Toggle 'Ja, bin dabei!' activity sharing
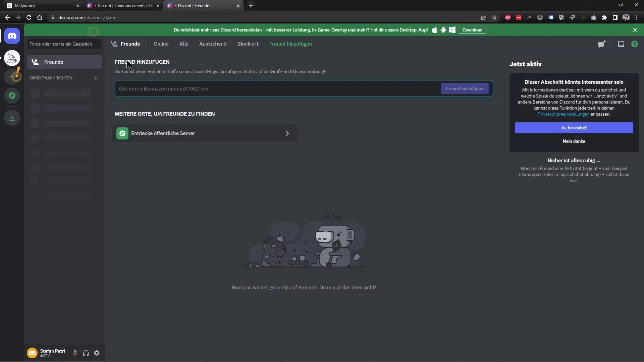644x362 pixels. click(x=574, y=128)
